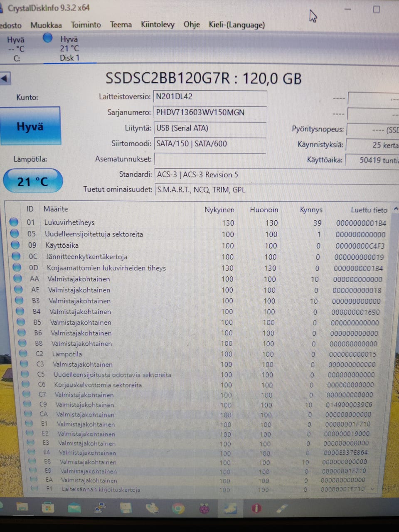
Task: Click the Käynnistyksiä field showing 25 kertaa
Action: pyautogui.click(x=372, y=145)
